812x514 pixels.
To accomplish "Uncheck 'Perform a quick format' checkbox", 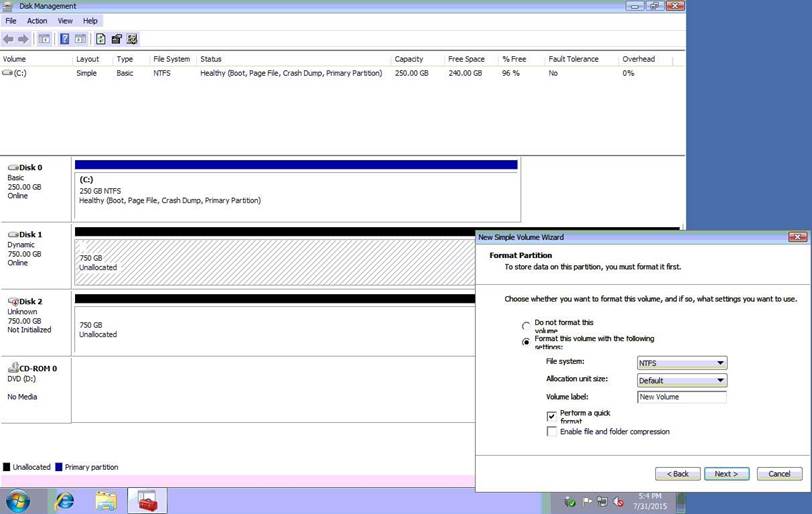I will point(551,416).
